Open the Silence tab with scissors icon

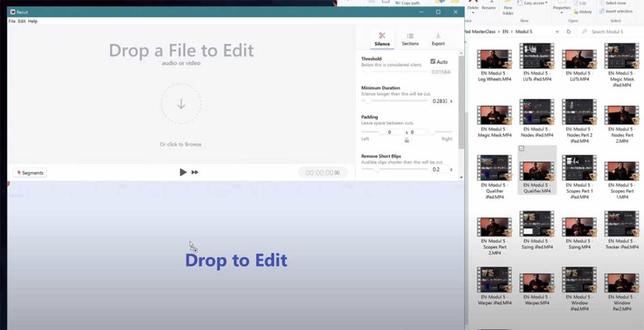click(x=382, y=39)
